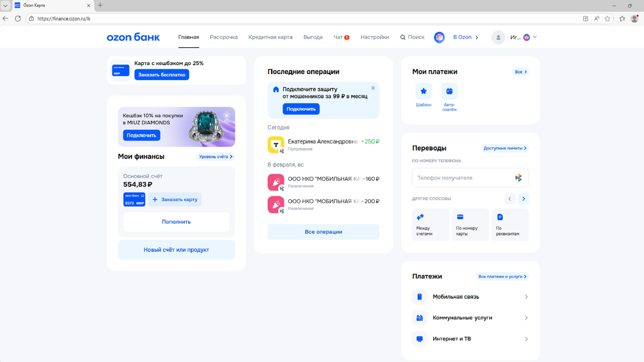Image resolution: width=644 pixels, height=362 pixels.
Task: Expand the user profile dropdown arrow
Action: click(535, 37)
